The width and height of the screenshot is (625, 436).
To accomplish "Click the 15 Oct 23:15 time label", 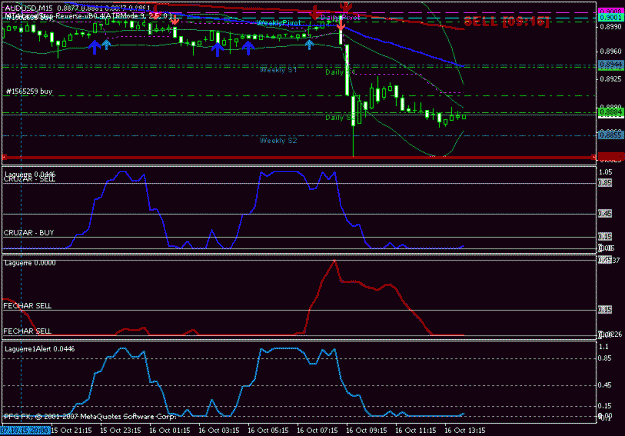I will pyautogui.click(x=121, y=430).
